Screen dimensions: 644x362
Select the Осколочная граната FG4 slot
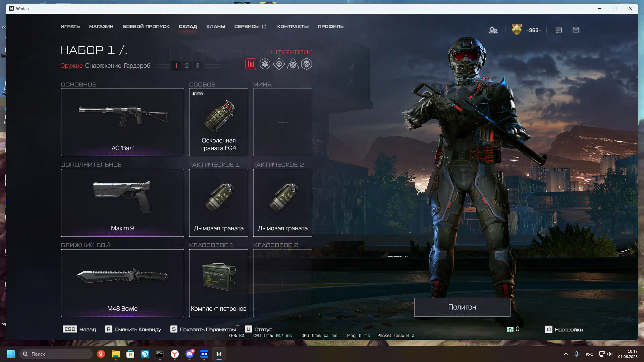pyautogui.click(x=219, y=122)
